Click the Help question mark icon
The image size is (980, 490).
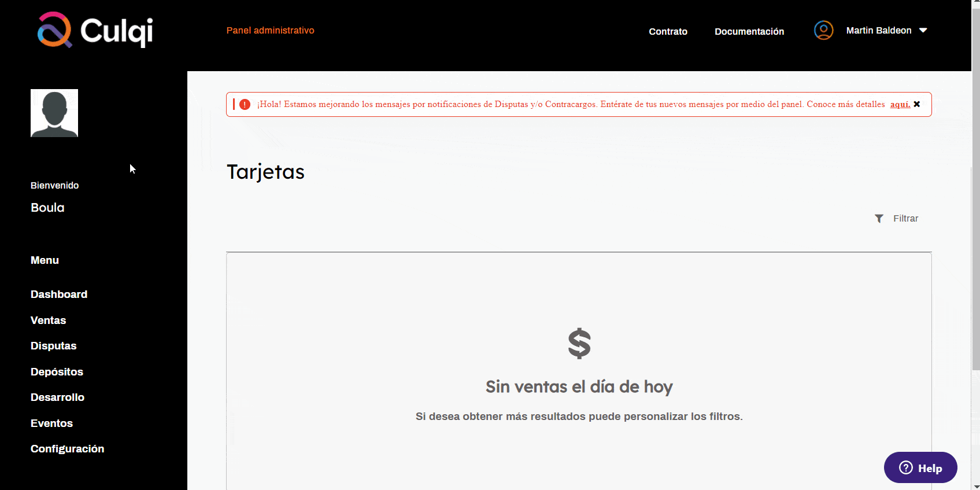tap(906, 467)
